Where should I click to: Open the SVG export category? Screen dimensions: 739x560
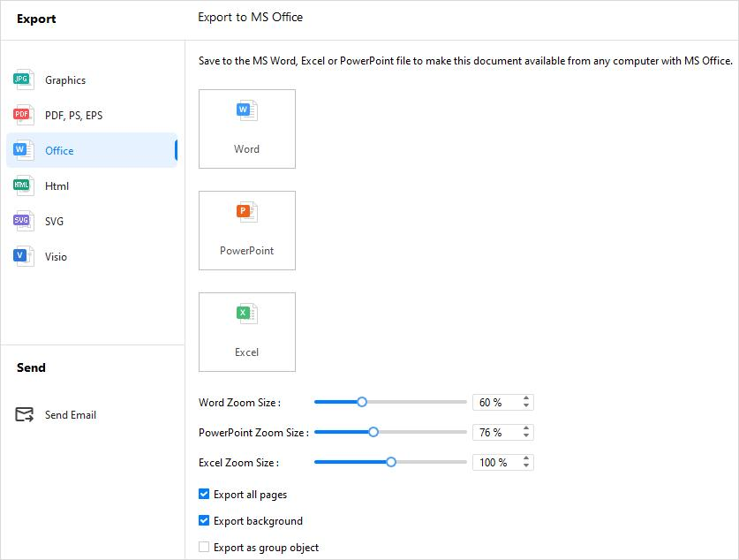[x=92, y=221]
